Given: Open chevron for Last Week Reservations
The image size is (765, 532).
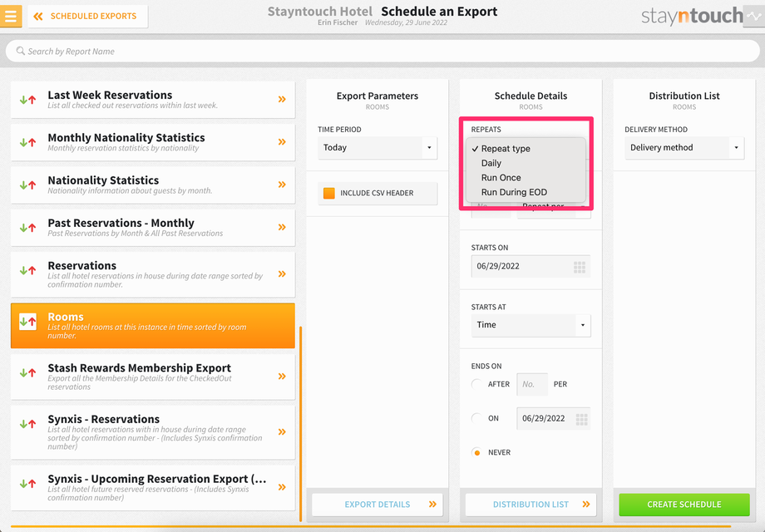Looking at the screenshot, I should point(282,100).
